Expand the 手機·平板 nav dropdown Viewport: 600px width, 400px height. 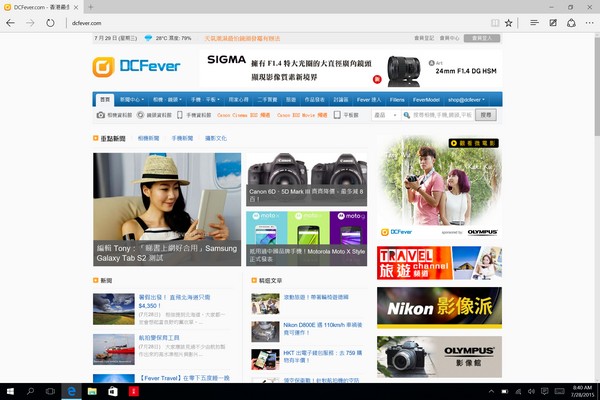[x=205, y=100]
